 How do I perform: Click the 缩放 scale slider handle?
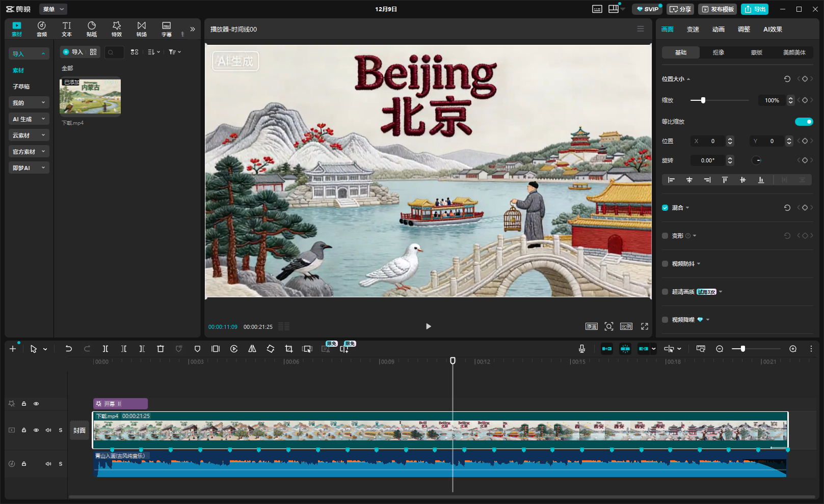coord(703,100)
